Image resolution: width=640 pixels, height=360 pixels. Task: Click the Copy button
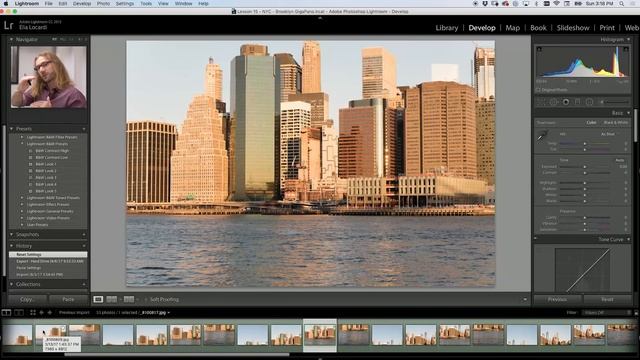[x=27, y=300]
